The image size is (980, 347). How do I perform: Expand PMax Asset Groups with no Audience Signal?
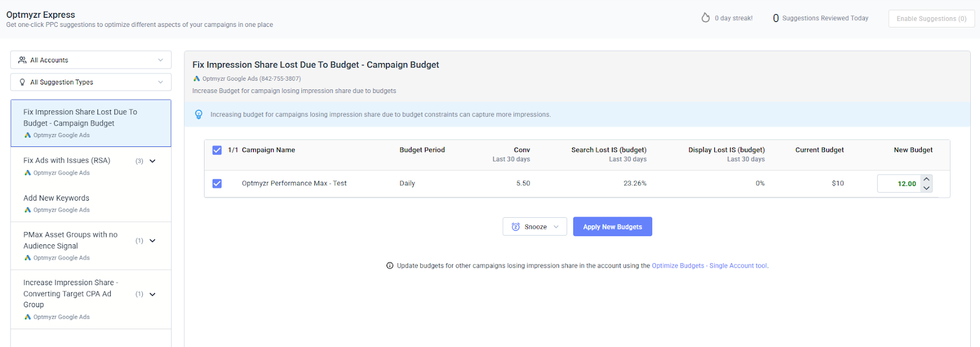tap(153, 241)
